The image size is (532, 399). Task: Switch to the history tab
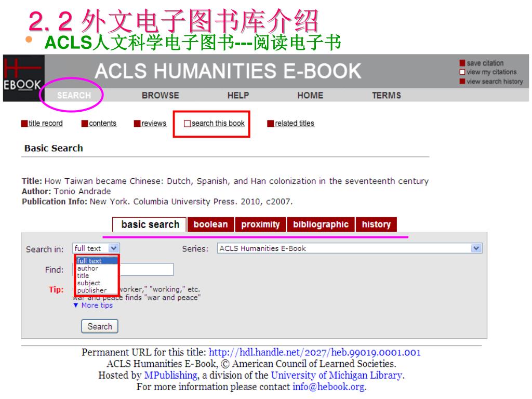click(x=376, y=224)
